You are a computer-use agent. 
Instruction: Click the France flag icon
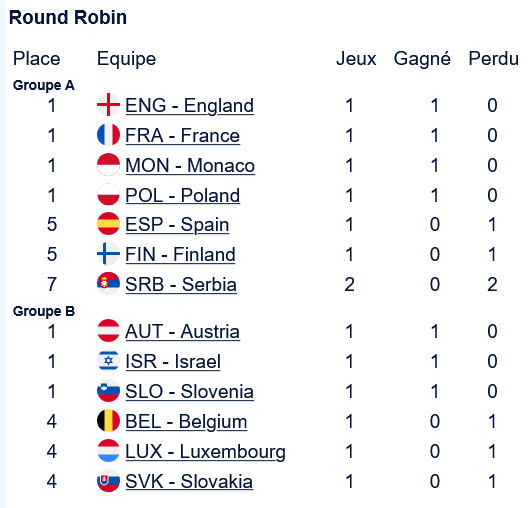(x=108, y=134)
